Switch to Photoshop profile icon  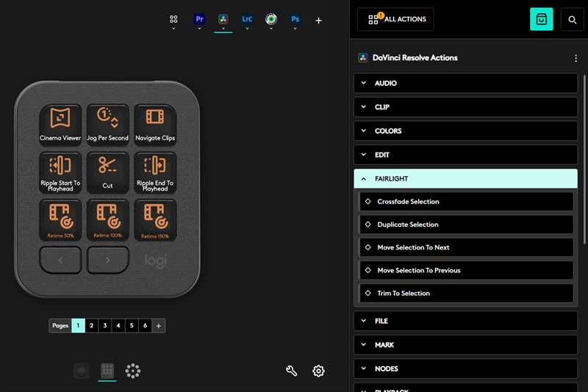click(x=295, y=19)
